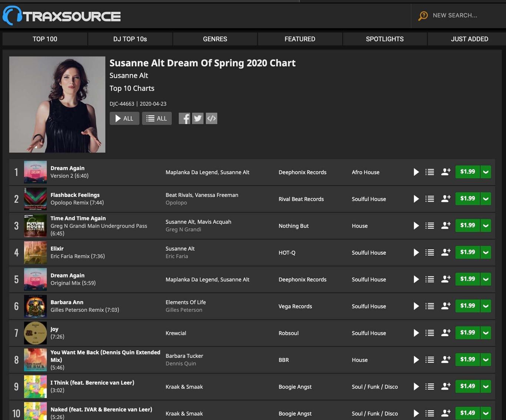
Task: Open the Barbara Ann cover artwork
Action: point(35,306)
